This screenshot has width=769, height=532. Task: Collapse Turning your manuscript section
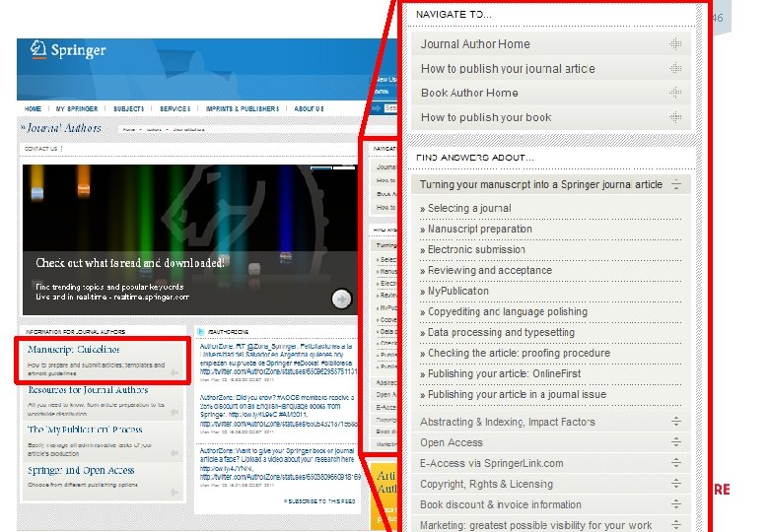pyautogui.click(x=676, y=184)
